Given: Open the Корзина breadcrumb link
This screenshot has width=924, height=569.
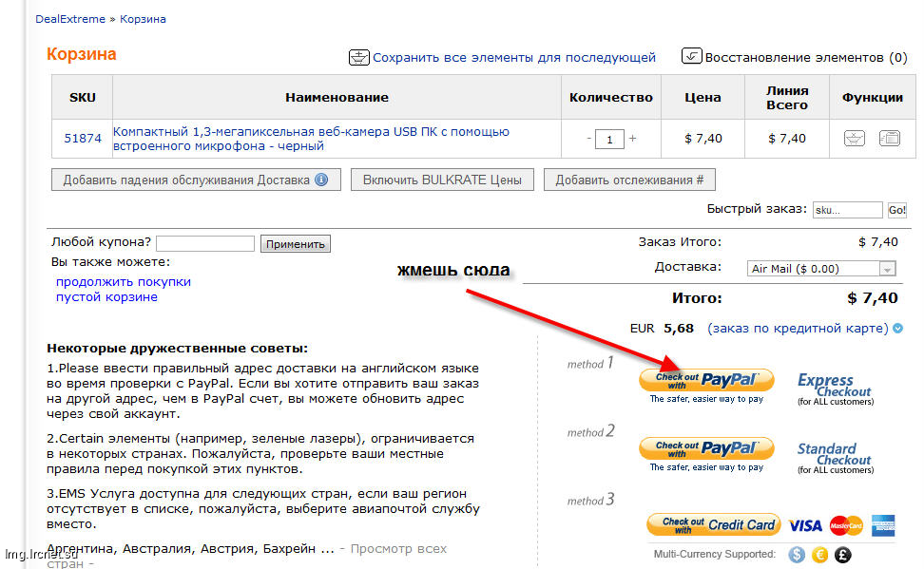Looking at the screenshot, I should pos(143,19).
